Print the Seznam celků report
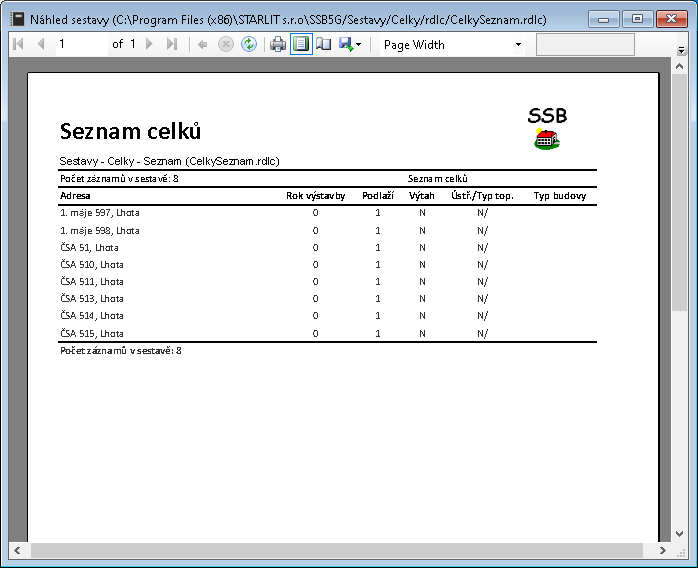 [278, 44]
